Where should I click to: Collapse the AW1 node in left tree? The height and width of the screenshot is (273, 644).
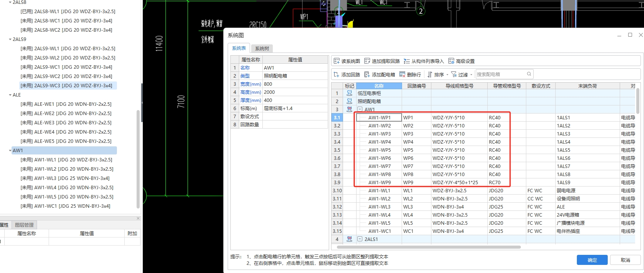(x=10, y=151)
